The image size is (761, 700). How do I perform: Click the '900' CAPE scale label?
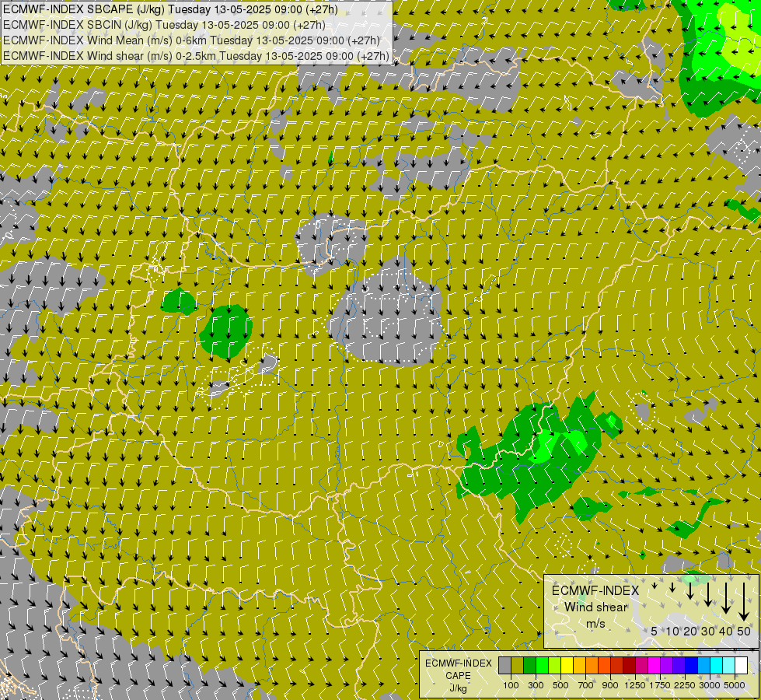click(610, 685)
